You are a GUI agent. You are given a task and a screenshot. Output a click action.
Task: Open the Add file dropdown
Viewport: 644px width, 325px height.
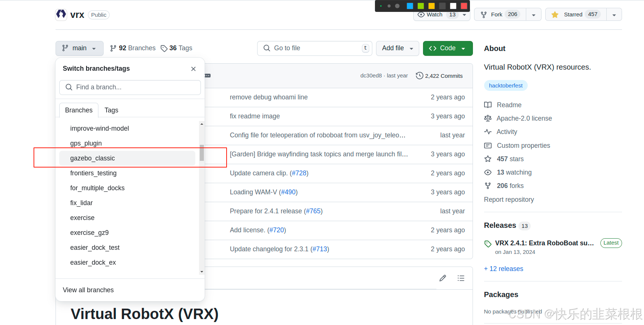[398, 48]
